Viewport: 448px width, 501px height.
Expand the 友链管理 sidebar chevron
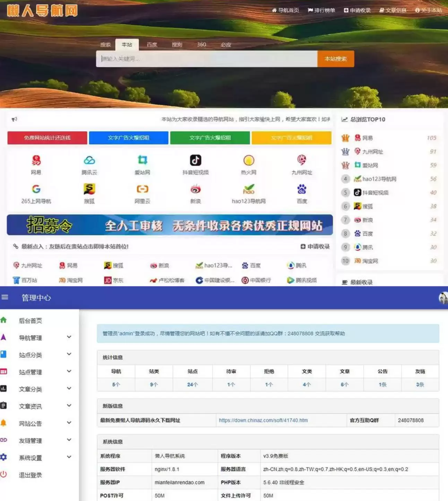69,440
